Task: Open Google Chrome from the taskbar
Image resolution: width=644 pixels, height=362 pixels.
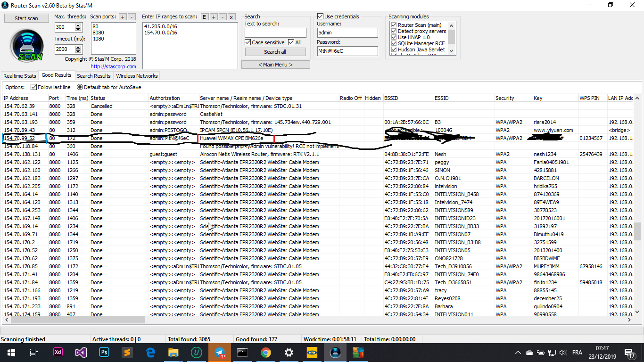Action: tap(265, 352)
